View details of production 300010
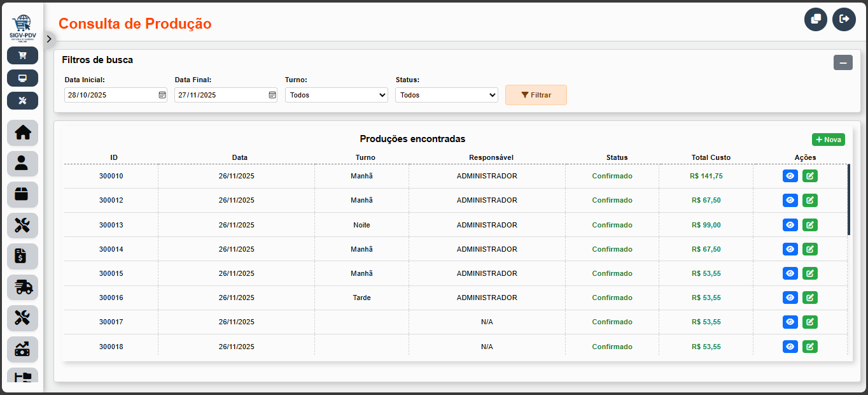Image resolution: width=868 pixels, height=395 pixels. [790, 176]
